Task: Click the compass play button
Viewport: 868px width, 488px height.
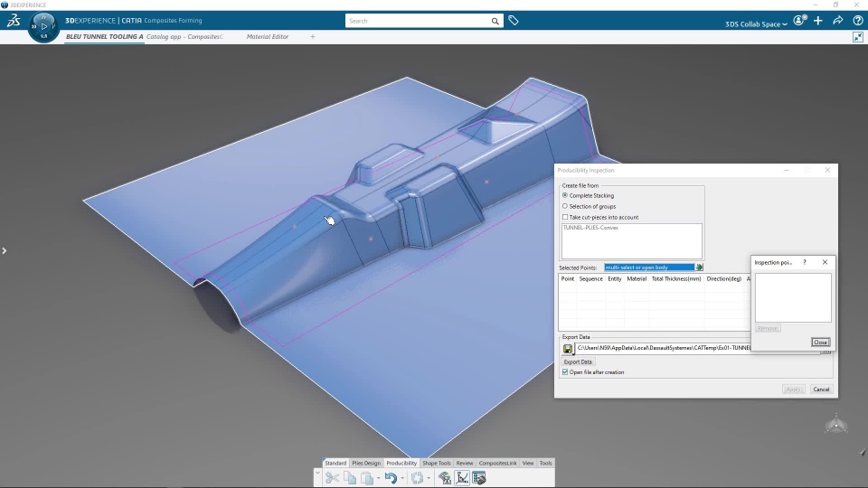Action: (x=43, y=25)
